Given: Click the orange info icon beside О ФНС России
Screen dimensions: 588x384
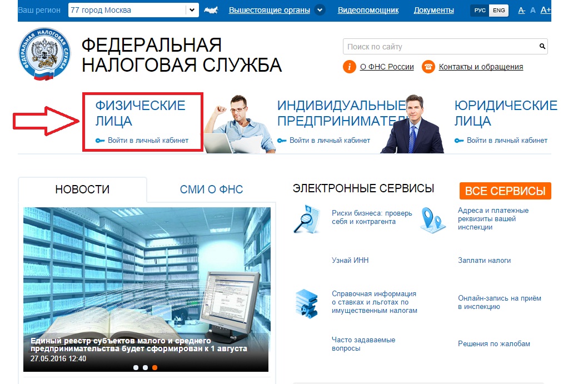Looking at the screenshot, I should [349, 67].
